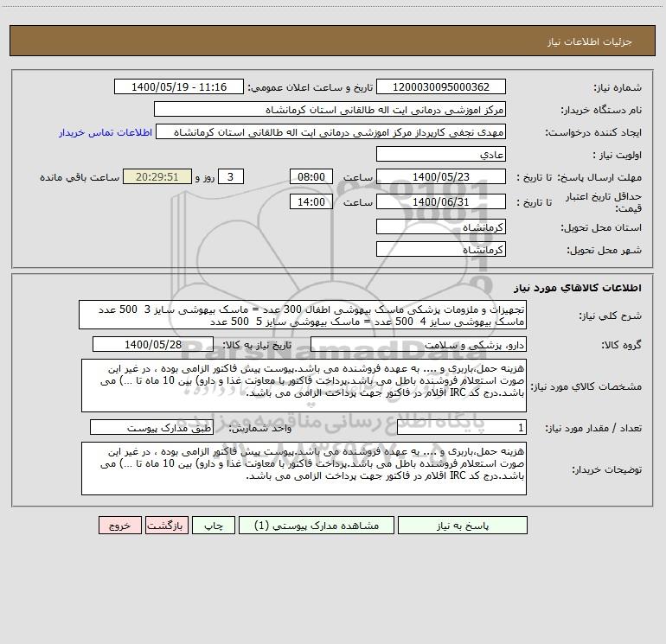Image resolution: width=666 pixels, height=644 pixels.
Task: Click the label مشخصات کالای مورد نیاز
Action: pos(586,386)
